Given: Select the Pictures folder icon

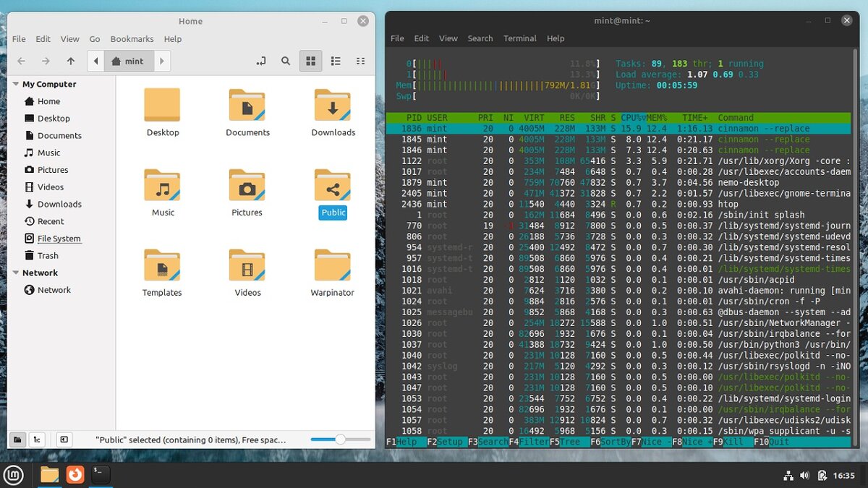Looking at the screenshot, I should coord(247,185).
